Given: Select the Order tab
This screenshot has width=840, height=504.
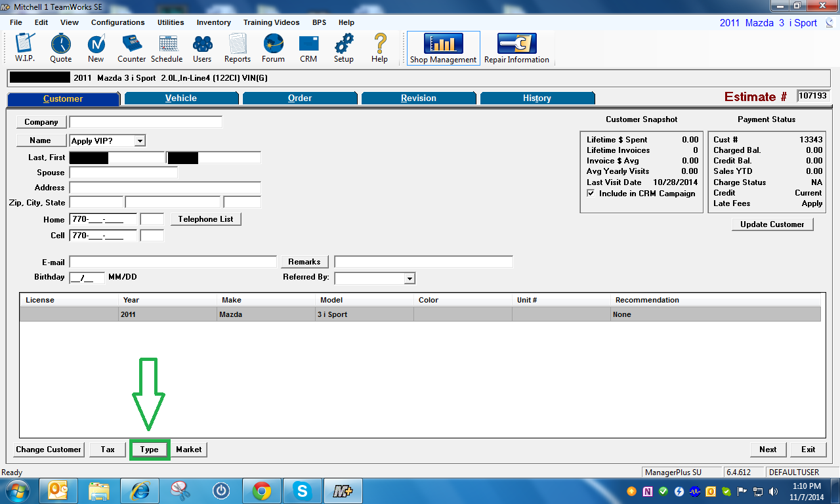Looking at the screenshot, I should [300, 98].
